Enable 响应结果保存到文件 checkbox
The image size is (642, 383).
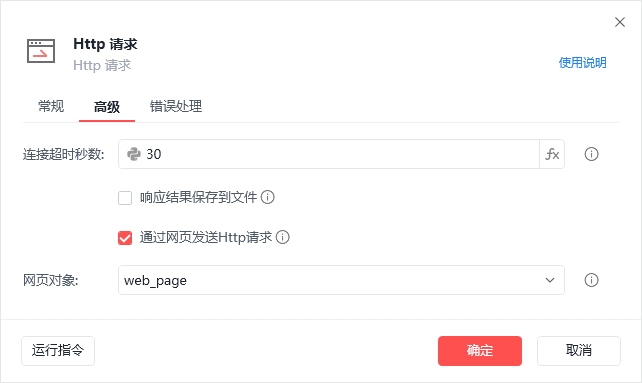(x=125, y=198)
